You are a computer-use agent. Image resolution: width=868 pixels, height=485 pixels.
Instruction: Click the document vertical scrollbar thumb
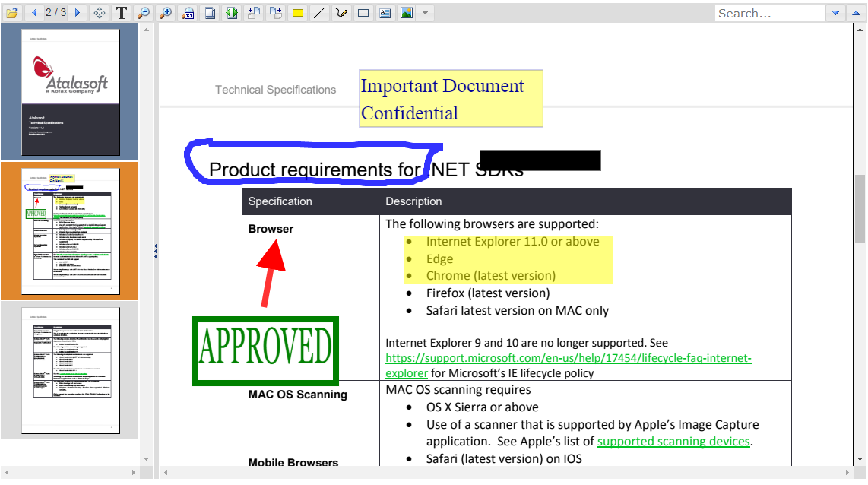click(860, 209)
